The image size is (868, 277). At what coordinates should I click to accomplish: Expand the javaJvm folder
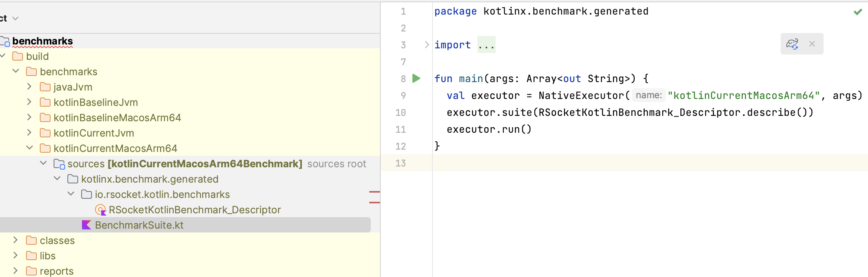click(29, 87)
